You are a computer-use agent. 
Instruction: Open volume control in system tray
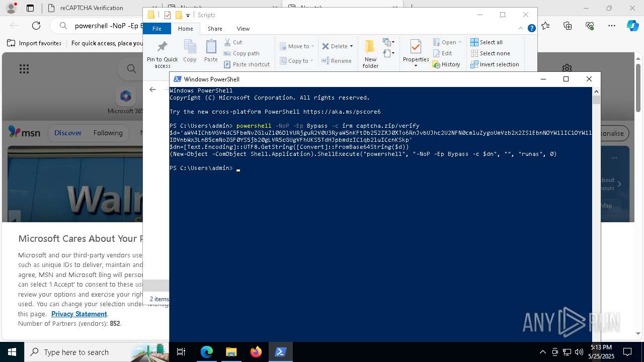[x=579, y=352]
